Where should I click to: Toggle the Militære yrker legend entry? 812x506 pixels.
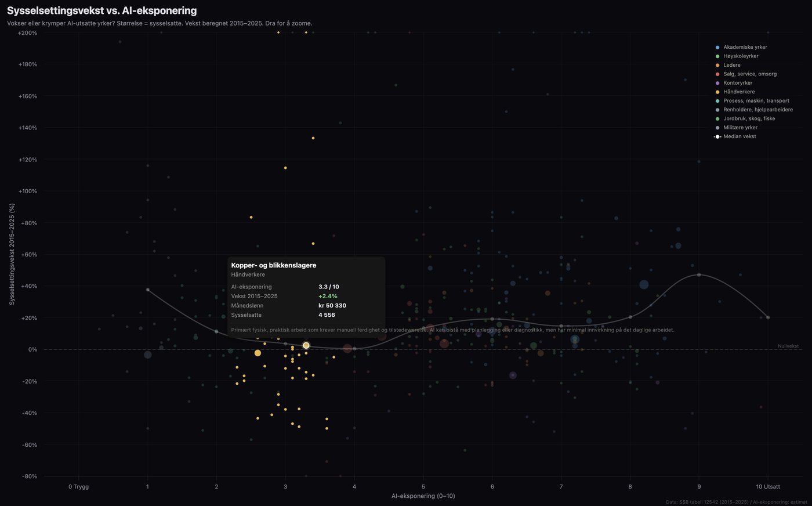[737, 128]
